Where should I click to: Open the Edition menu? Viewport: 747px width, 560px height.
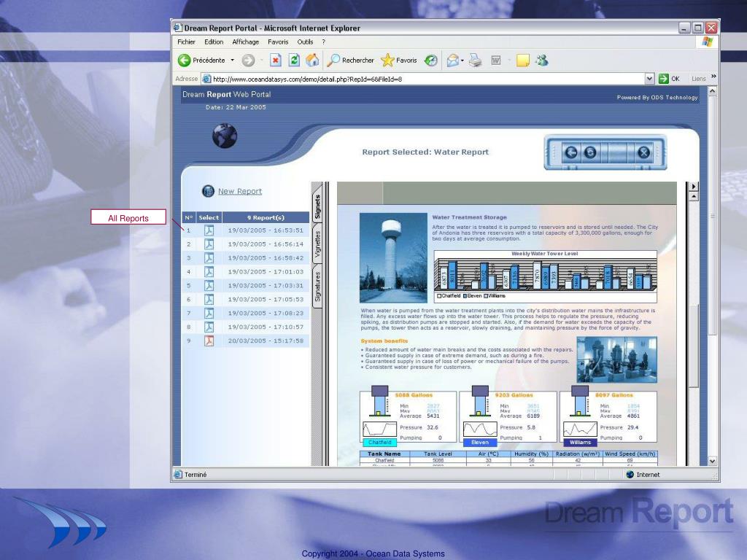click(214, 42)
